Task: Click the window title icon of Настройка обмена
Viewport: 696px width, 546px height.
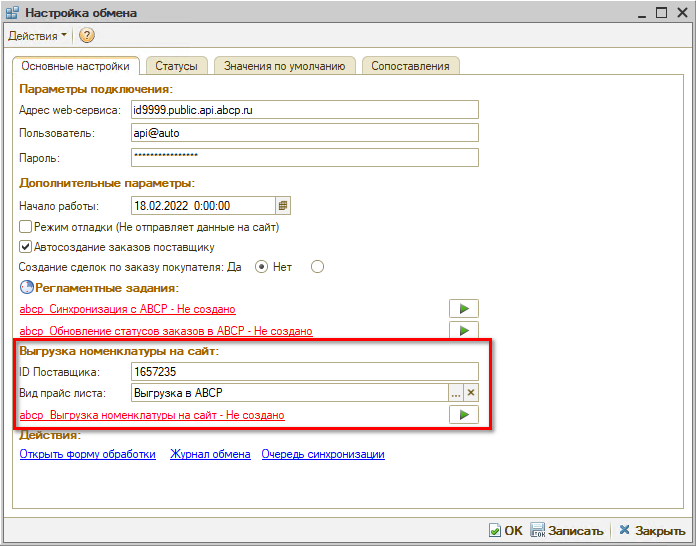Action: tap(12, 12)
